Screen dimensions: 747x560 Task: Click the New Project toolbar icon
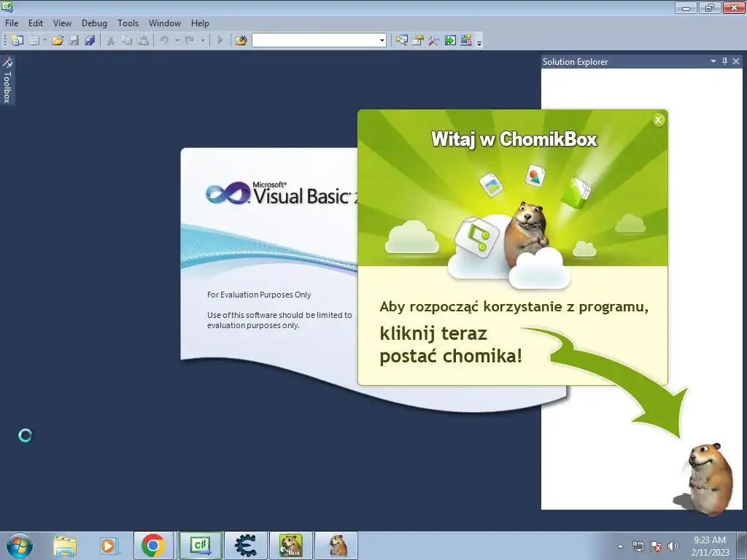[18, 41]
